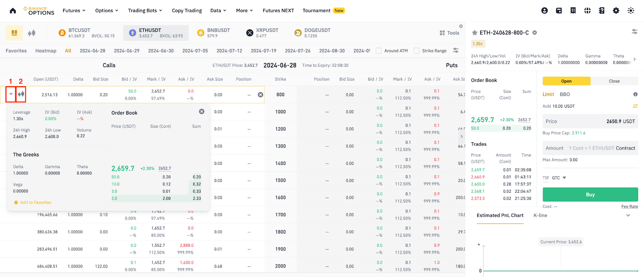The width and height of the screenshot is (644, 277).
Task: Click the home icon in top navigation
Action: coord(13,11)
